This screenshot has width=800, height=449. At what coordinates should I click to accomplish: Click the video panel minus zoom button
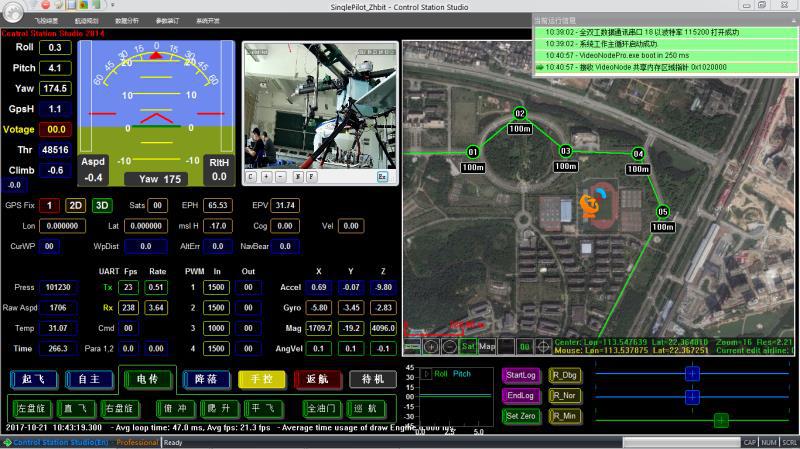point(281,177)
